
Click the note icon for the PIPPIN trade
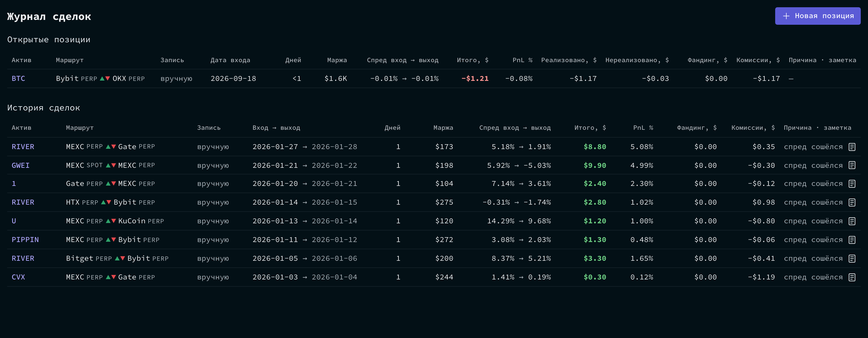[852, 240]
